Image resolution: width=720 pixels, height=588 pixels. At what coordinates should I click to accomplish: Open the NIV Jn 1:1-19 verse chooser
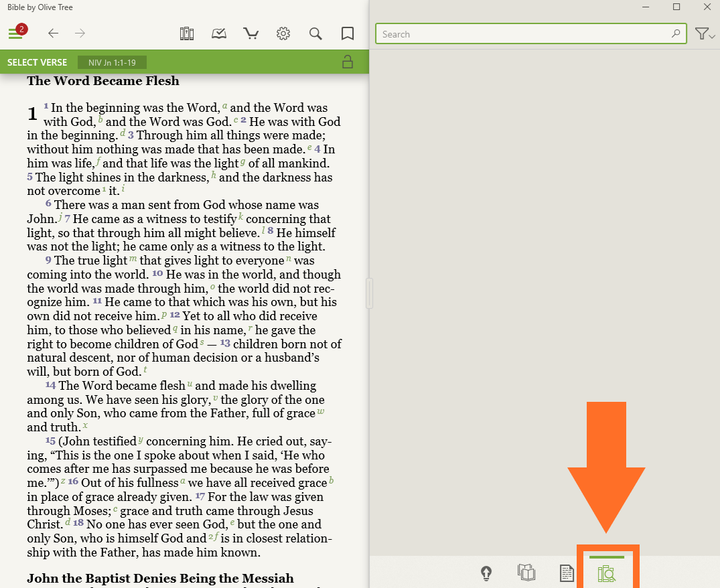tap(112, 63)
